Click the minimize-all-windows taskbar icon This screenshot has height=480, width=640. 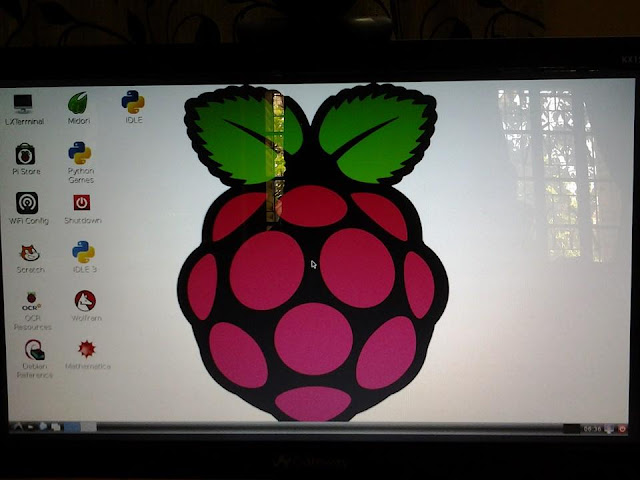click(56, 427)
